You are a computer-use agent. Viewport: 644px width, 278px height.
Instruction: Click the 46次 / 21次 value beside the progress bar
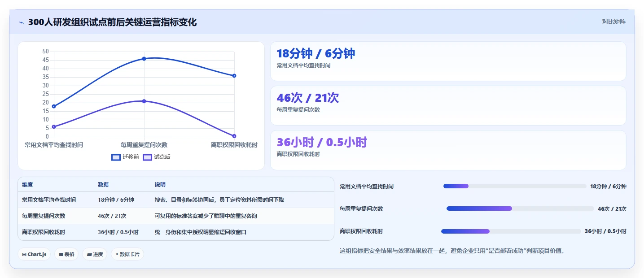(612, 209)
